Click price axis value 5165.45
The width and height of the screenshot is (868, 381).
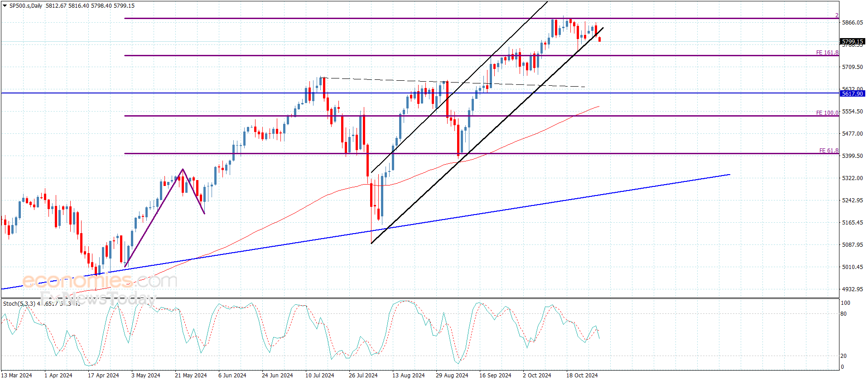(852, 222)
